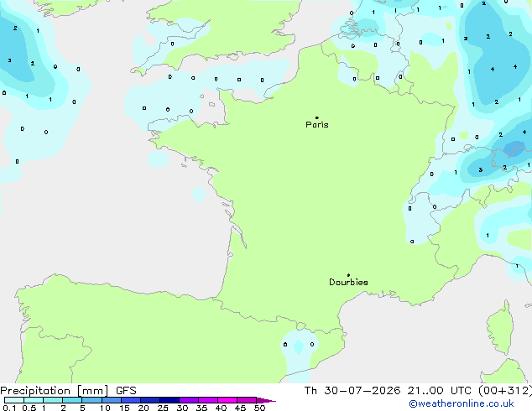Click the legend value label '50'
The height and width of the screenshot is (411, 532).
[x=259, y=408]
